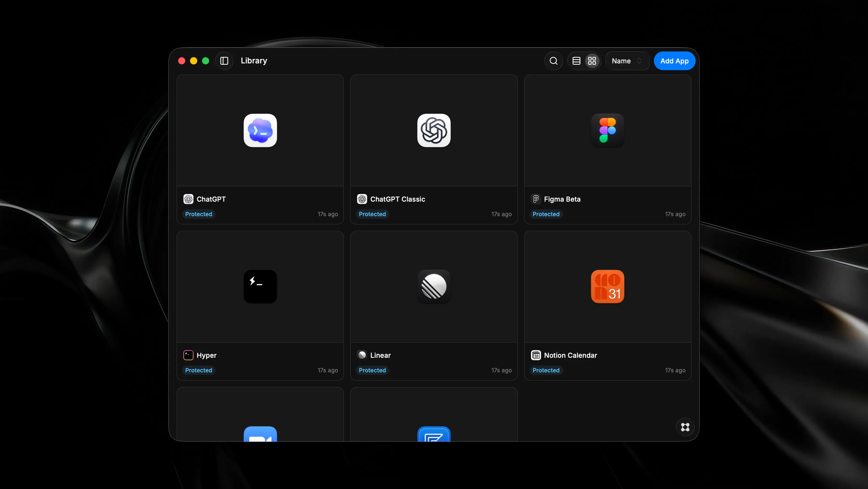Open the ChatGPT Classic large app icon
This screenshot has height=489, width=868.
434,130
